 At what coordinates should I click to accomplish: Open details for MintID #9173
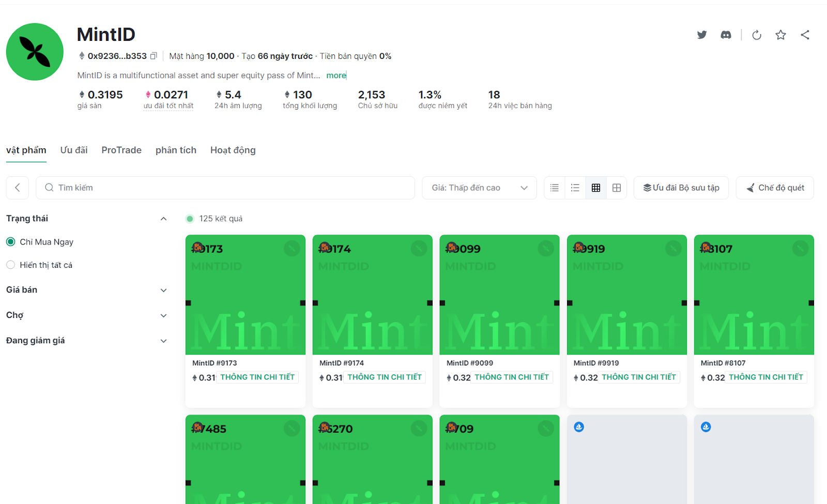[x=257, y=377]
